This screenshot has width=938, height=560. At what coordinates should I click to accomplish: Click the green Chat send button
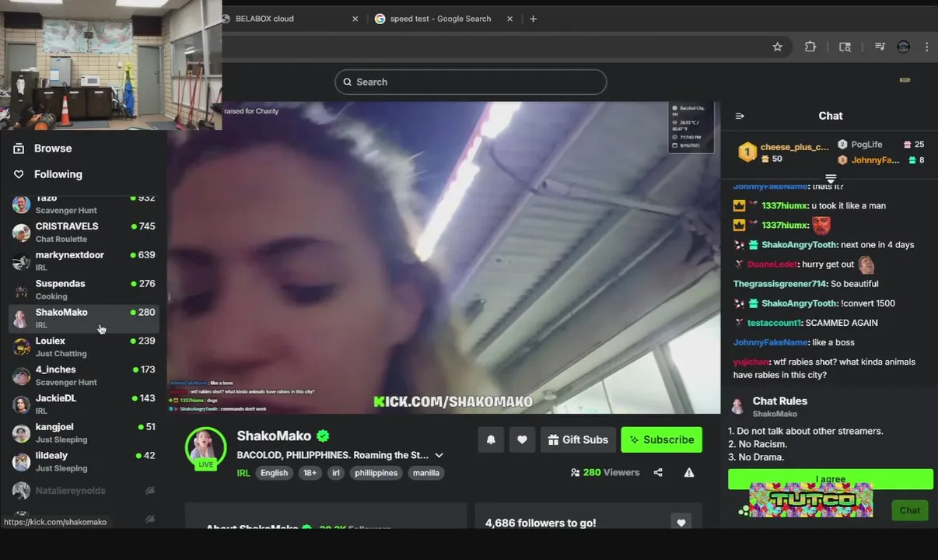[910, 510]
